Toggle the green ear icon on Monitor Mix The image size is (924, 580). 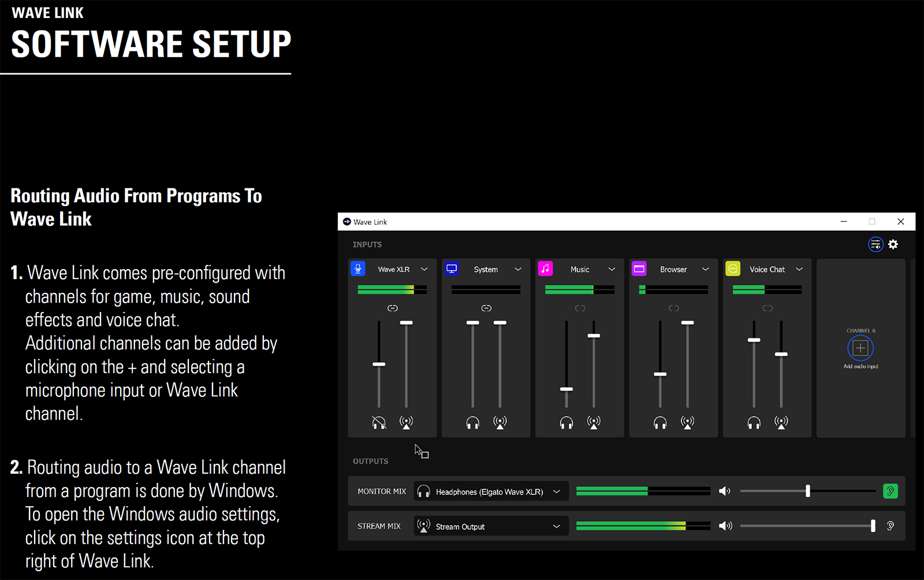pos(891,491)
